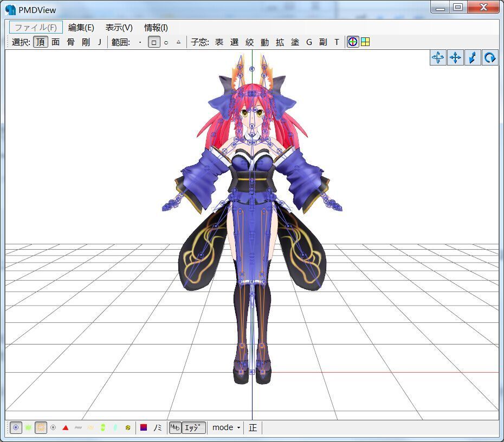Click the green wireframe icon in bottom toolbar

(28, 427)
